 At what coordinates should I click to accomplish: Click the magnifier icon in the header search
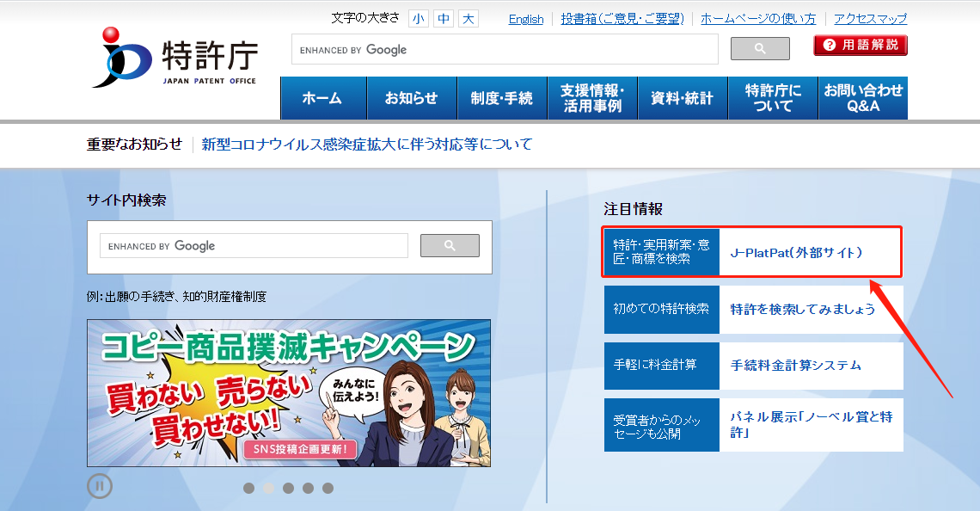[759, 49]
